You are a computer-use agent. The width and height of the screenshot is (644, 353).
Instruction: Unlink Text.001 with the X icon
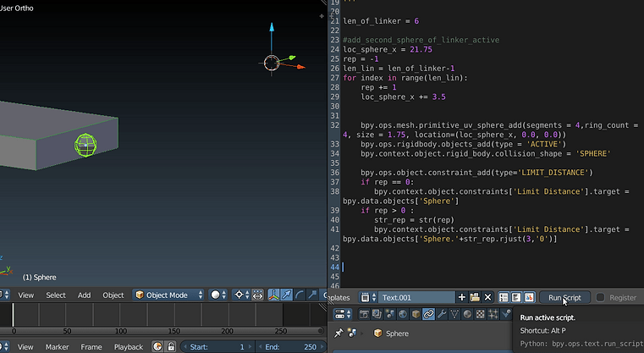click(487, 297)
